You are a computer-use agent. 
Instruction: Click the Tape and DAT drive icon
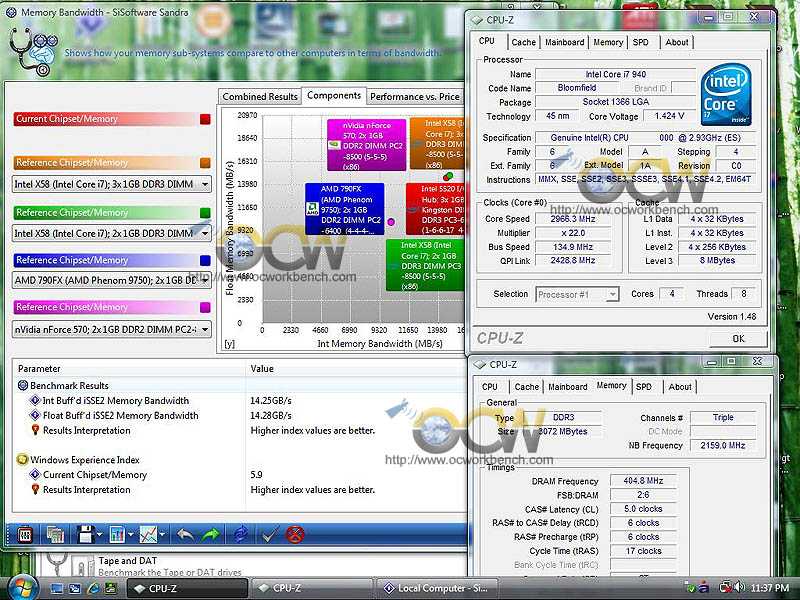[x=82, y=566]
